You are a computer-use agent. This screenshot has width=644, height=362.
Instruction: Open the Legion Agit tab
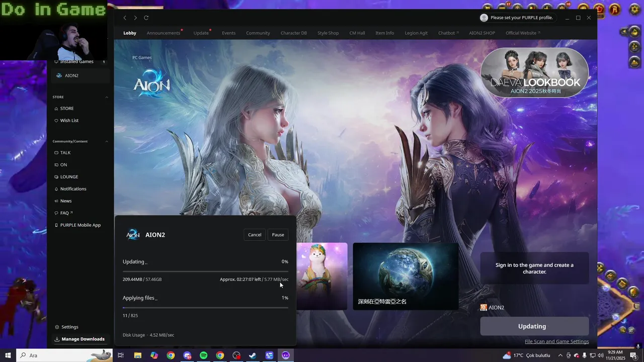[x=416, y=33]
